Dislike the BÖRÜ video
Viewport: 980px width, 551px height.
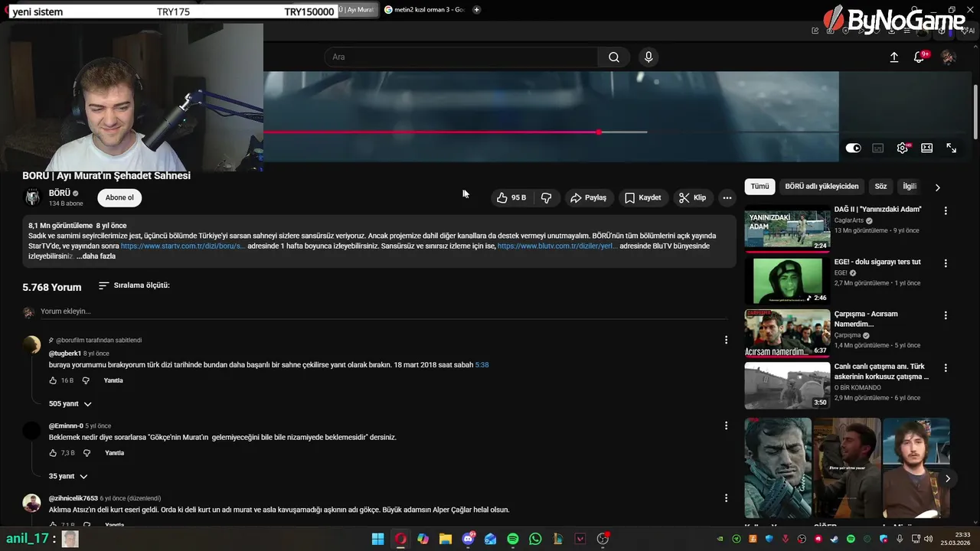(546, 197)
